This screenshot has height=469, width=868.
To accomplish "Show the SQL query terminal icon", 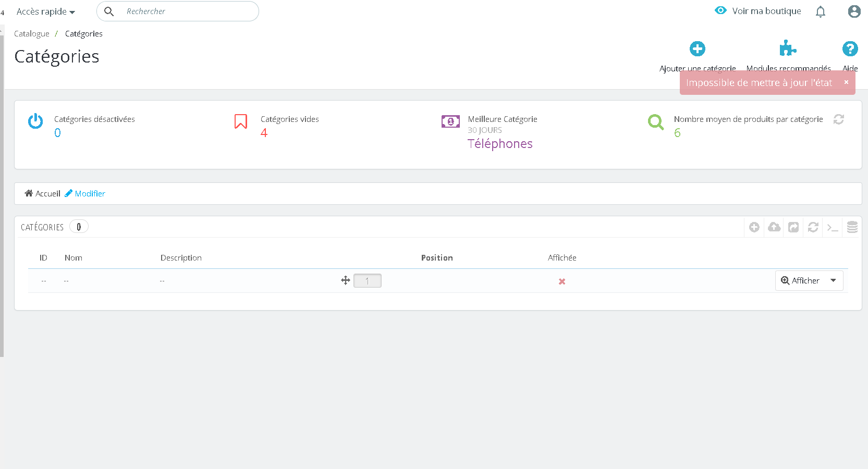I will pos(833,228).
